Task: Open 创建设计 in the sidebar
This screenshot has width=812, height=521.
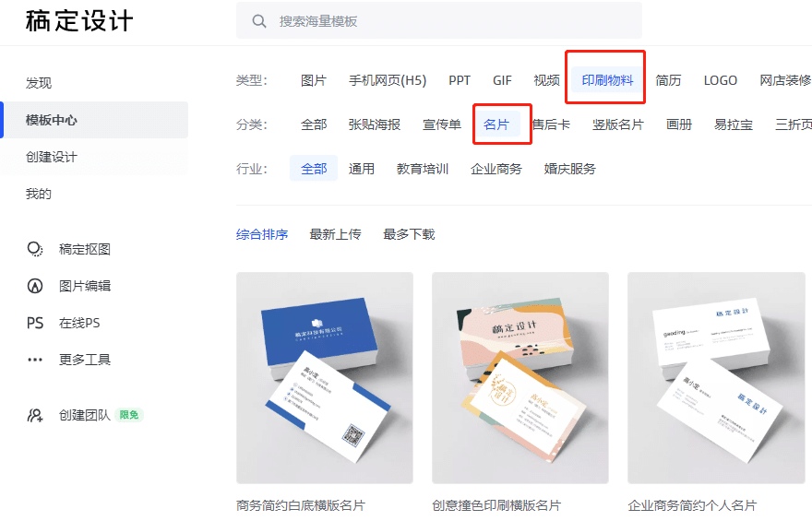Action: click(x=52, y=157)
